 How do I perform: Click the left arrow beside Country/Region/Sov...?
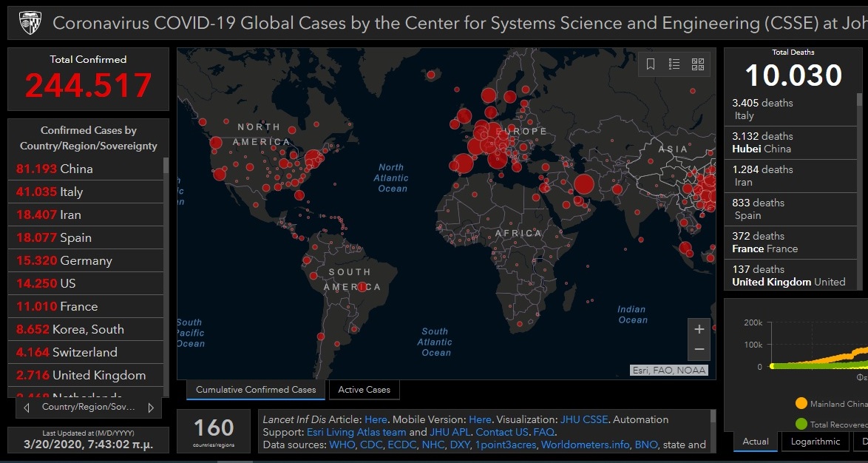point(27,408)
